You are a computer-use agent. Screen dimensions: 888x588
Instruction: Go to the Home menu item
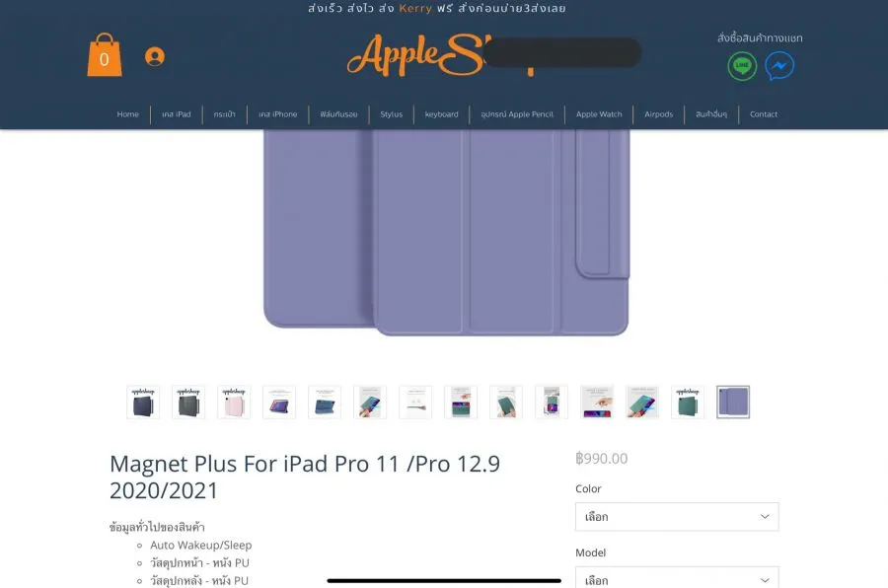127,114
